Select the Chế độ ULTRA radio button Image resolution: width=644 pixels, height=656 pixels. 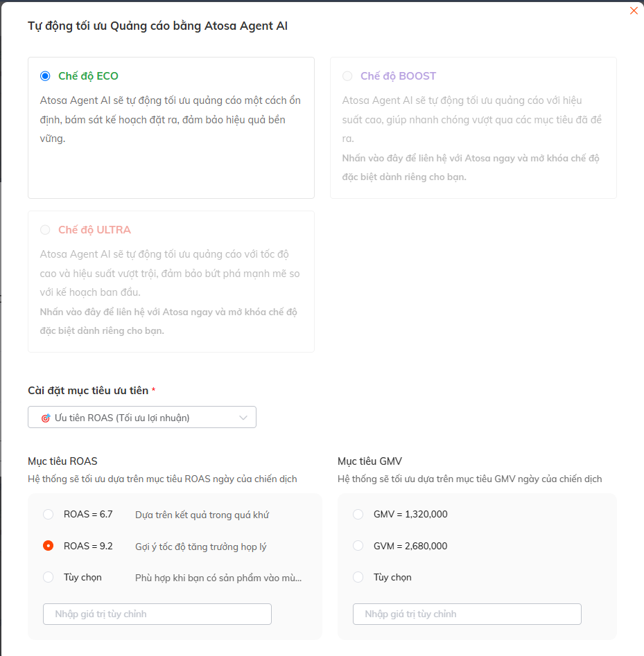pos(45,230)
